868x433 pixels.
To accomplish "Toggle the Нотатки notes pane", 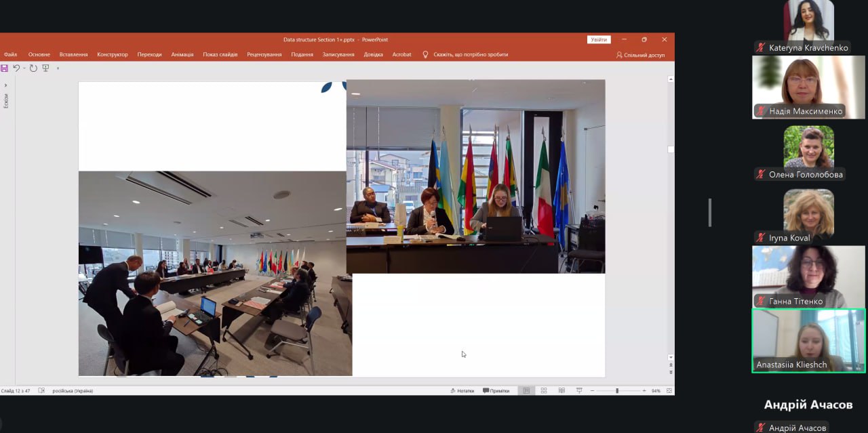I will pyautogui.click(x=461, y=391).
